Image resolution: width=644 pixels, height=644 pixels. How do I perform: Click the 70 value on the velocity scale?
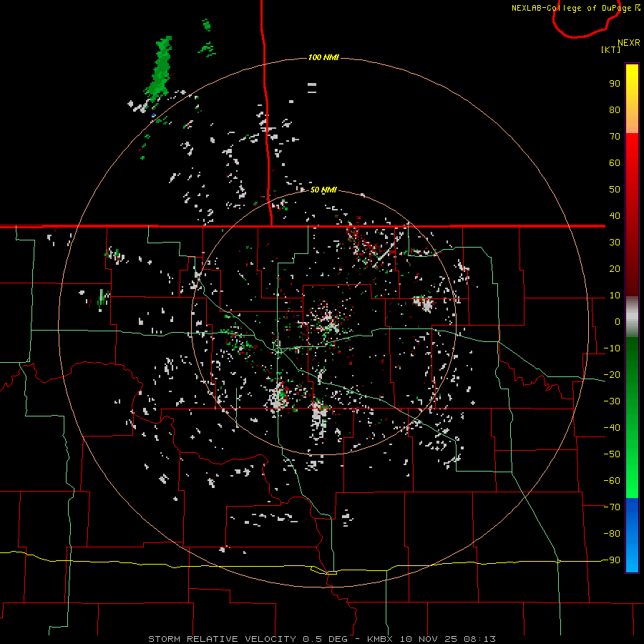tap(615, 137)
